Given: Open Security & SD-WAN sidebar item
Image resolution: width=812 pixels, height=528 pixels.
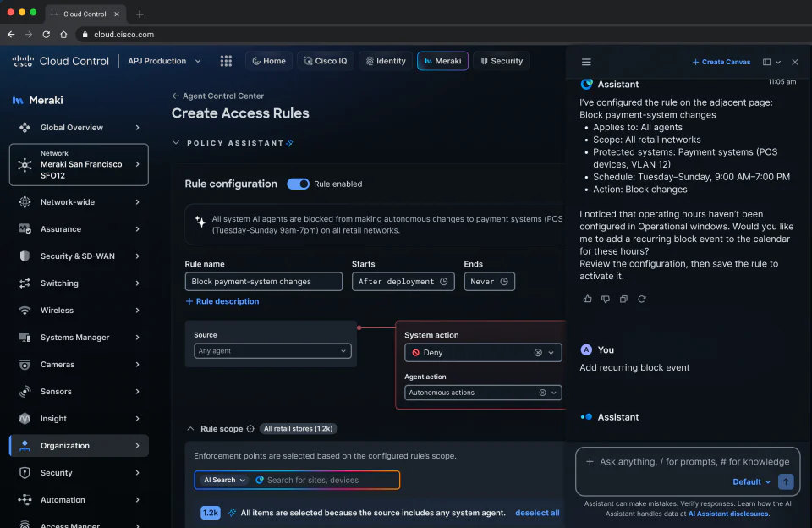Looking at the screenshot, I should (x=79, y=256).
